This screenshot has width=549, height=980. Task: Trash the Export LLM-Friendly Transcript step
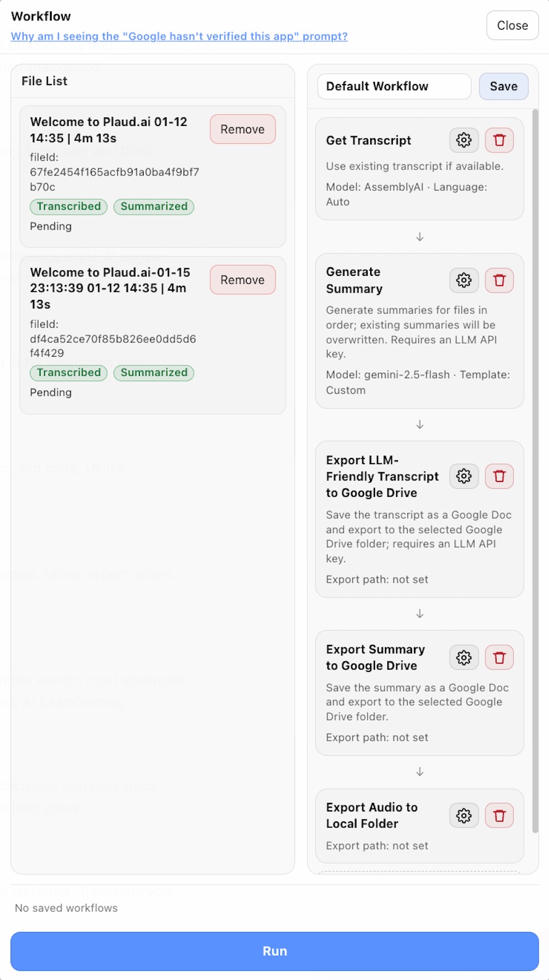tap(499, 476)
